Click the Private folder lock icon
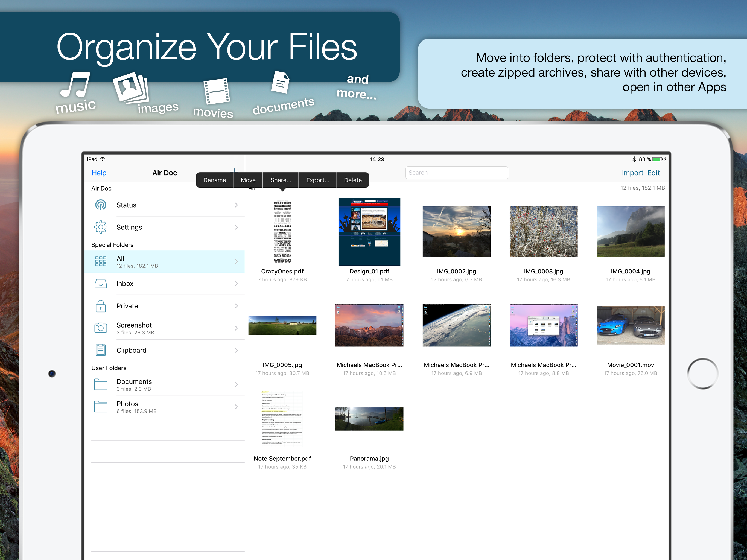747x560 pixels. tap(101, 306)
